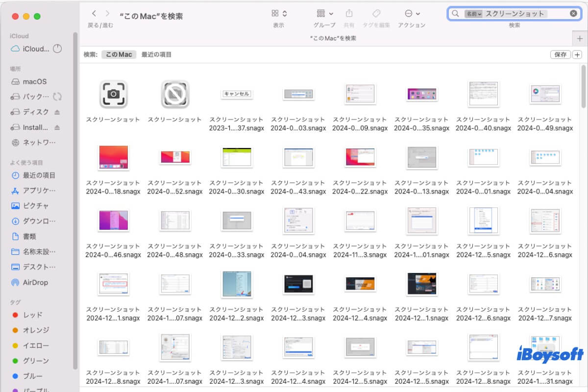Click the 共有 (share) toolbar icon
Image resolution: width=588 pixels, height=392 pixels.
point(348,13)
